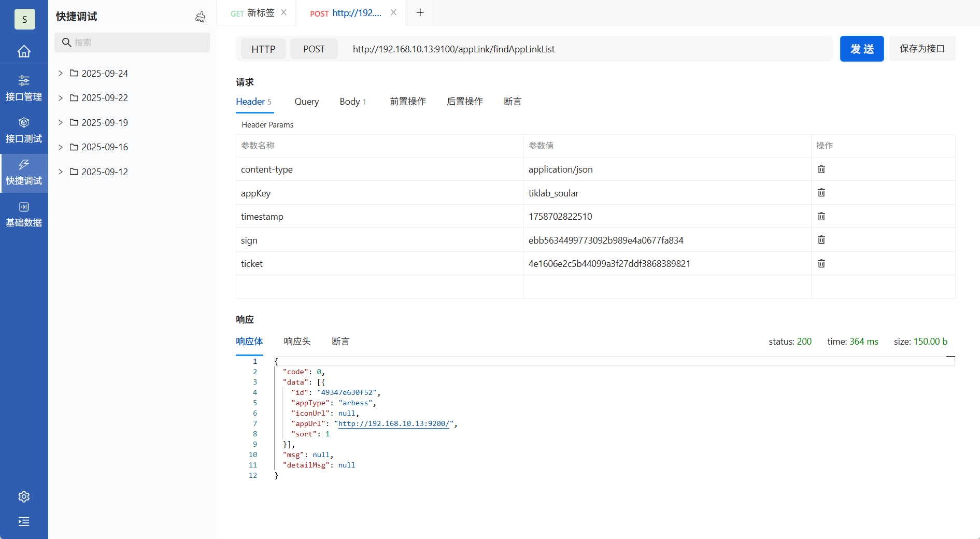Open 接口管理 in the sidebar
Viewport: 980px width, 539px height.
pyautogui.click(x=24, y=88)
